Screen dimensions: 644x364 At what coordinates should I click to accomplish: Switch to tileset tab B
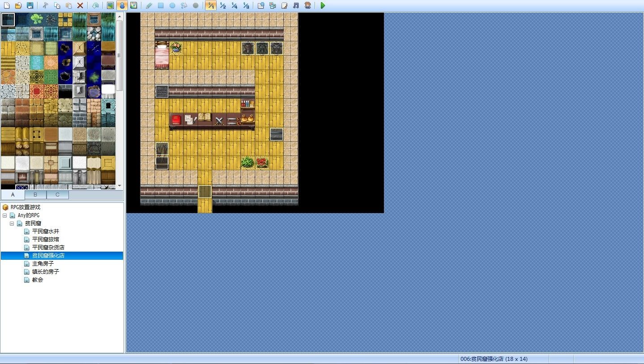[x=35, y=195]
